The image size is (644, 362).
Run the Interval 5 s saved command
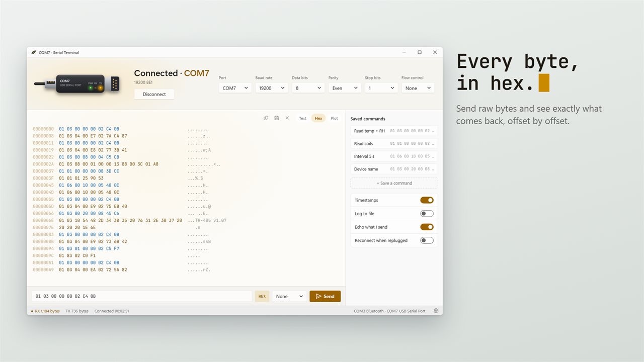(x=394, y=156)
